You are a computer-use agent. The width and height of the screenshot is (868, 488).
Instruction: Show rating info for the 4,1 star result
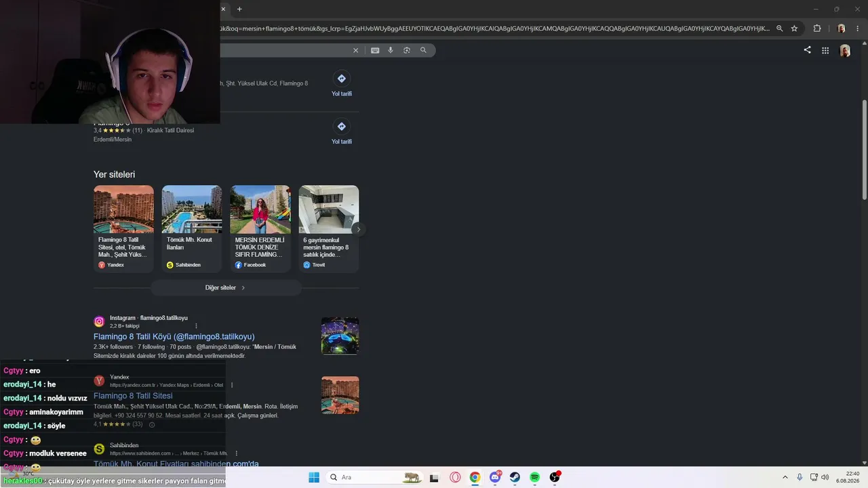click(x=152, y=425)
